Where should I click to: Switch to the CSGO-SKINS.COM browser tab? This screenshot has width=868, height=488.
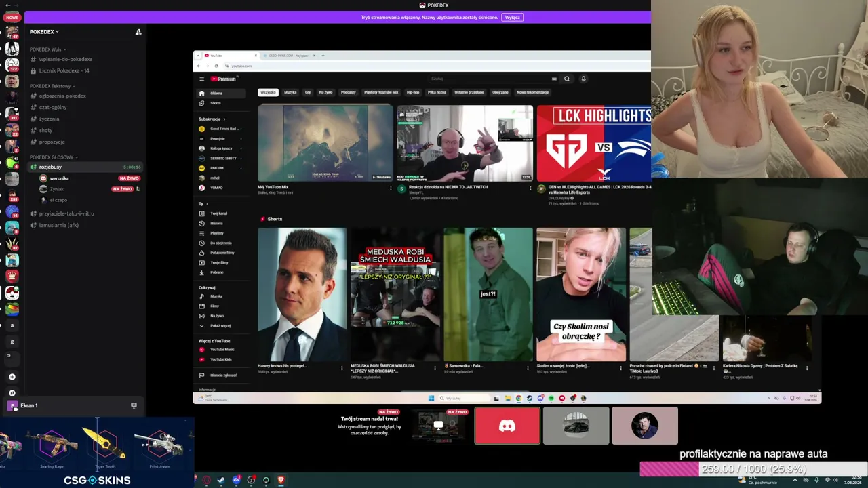289,56
